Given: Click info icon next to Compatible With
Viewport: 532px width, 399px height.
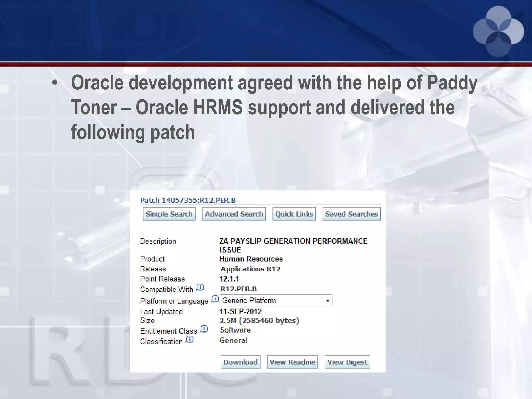Looking at the screenshot, I should (200, 288).
